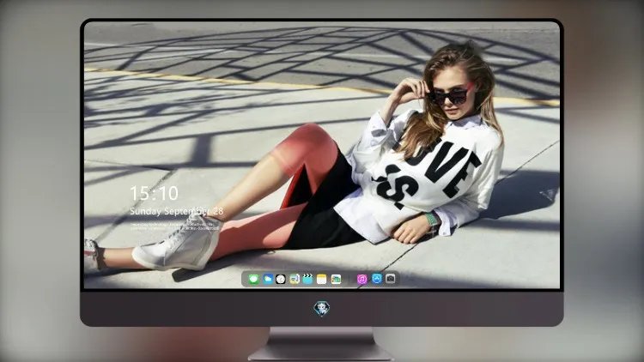The width and height of the screenshot is (644, 362).
Task: Open the Camera app in dock
Action: (x=390, y=279)
